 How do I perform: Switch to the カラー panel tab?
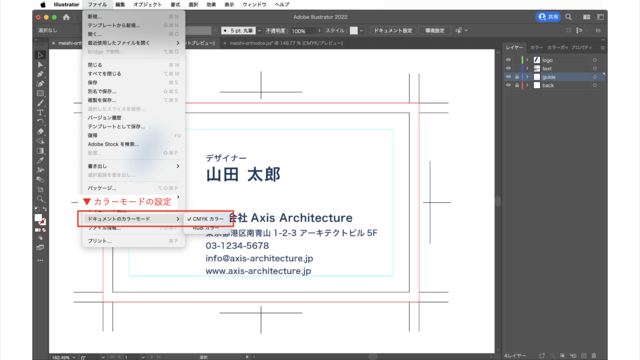point(536,48)
